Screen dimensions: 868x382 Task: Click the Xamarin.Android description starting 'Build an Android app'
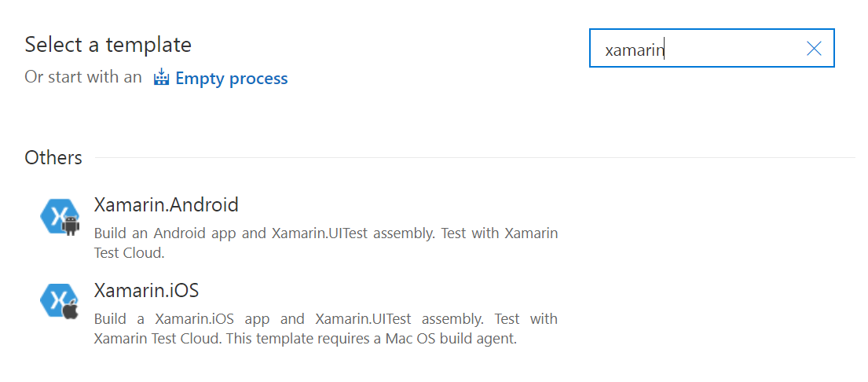point(325,243)
